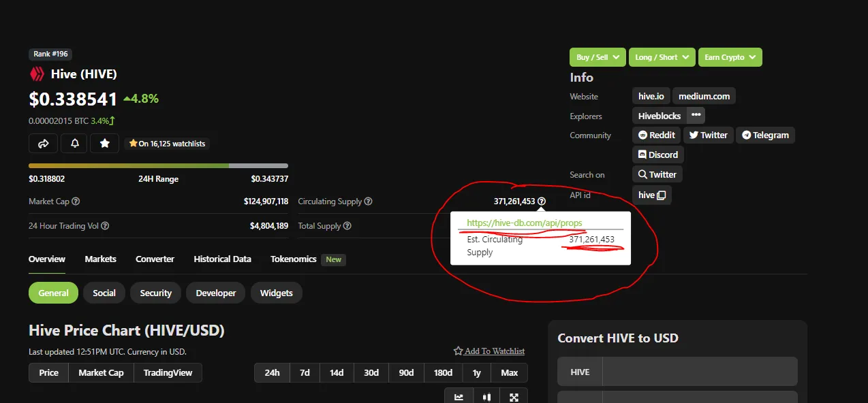Image resolution: width=868 pixels, height=403 pixels.
Task: Open the hive.io website link
Action: point(651,96)
